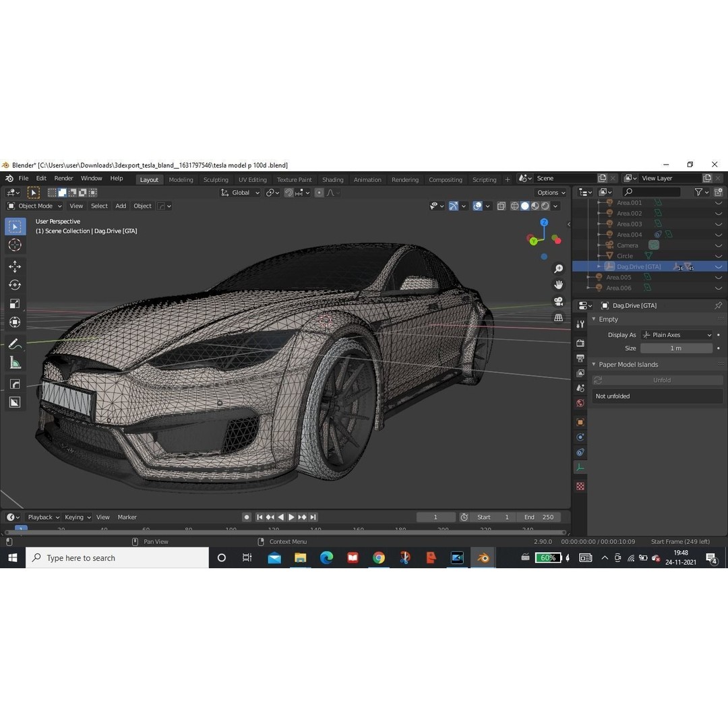Play the timeline animation
728x728 pixels.
[x=291, y=517]
